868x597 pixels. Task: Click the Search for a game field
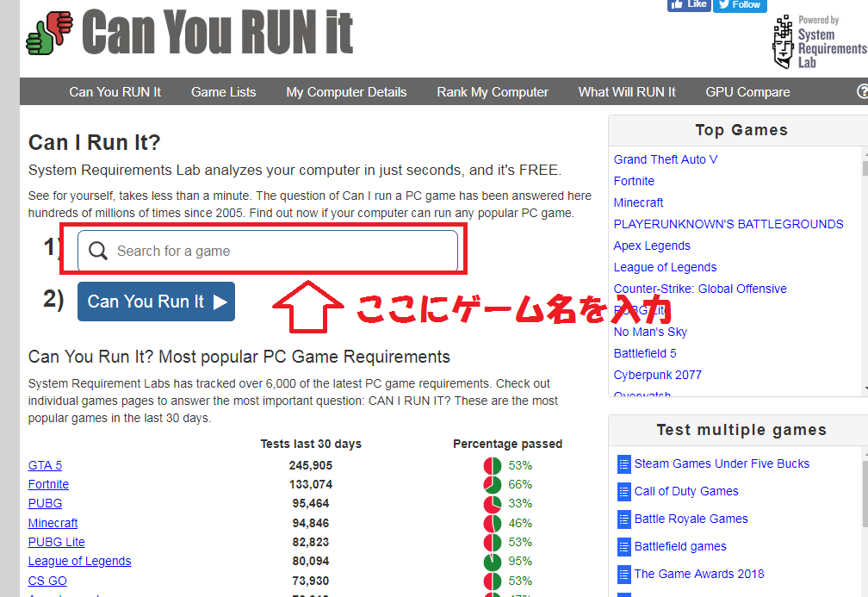268,251
